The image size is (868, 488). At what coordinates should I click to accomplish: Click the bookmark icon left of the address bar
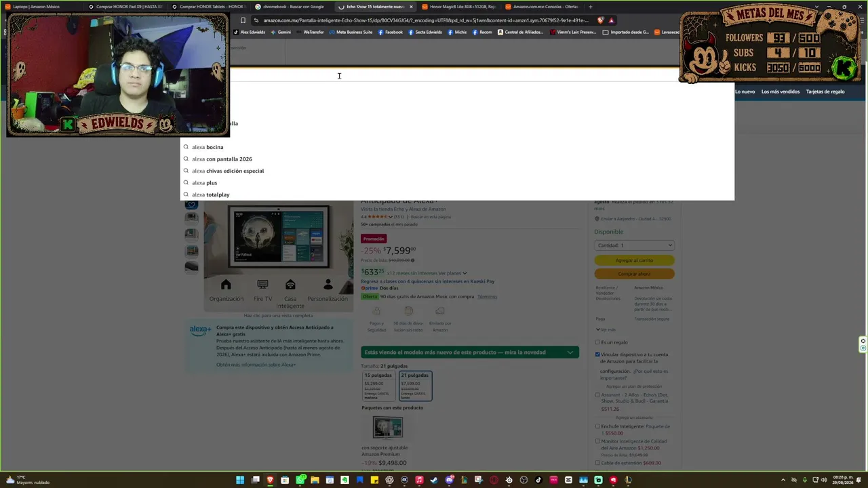[x=243, y=20]
